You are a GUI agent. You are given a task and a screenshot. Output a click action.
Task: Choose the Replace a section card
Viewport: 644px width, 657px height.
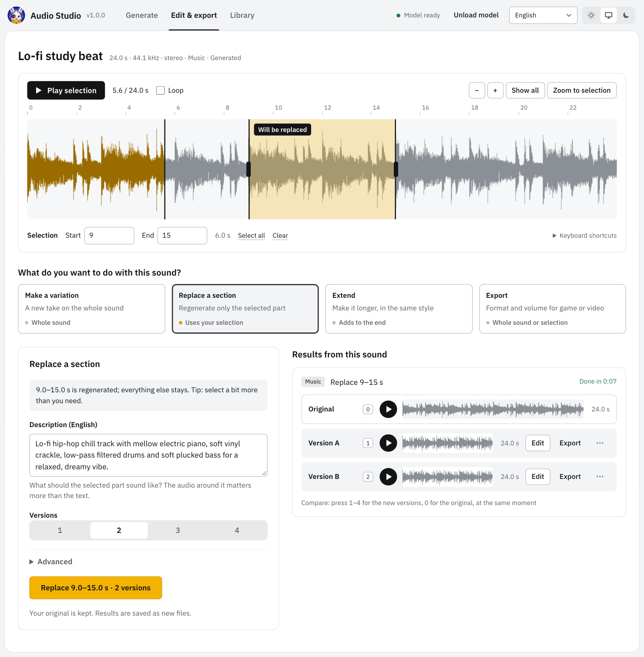[x=245, y=309]
